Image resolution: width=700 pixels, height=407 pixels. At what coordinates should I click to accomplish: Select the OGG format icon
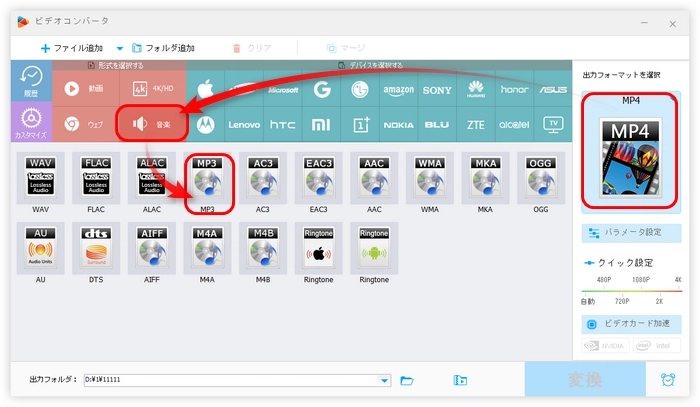(539, 180)
